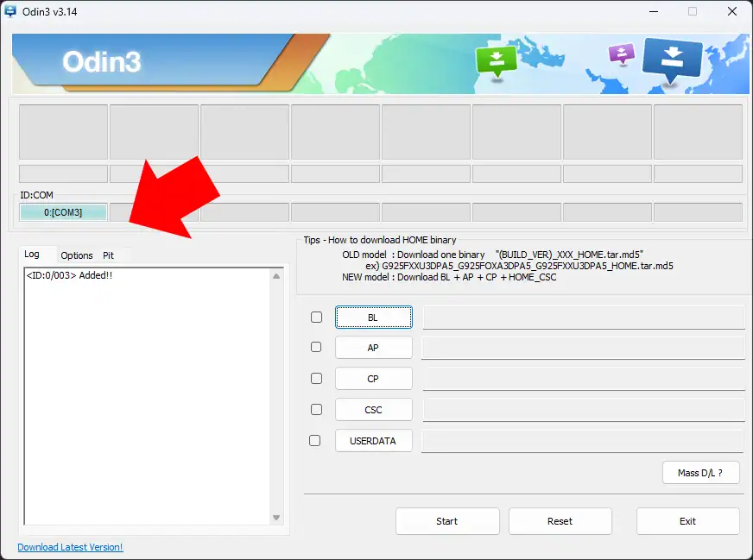Click the purple download icon in banner

pyautogui.click(x=622, y=53)
